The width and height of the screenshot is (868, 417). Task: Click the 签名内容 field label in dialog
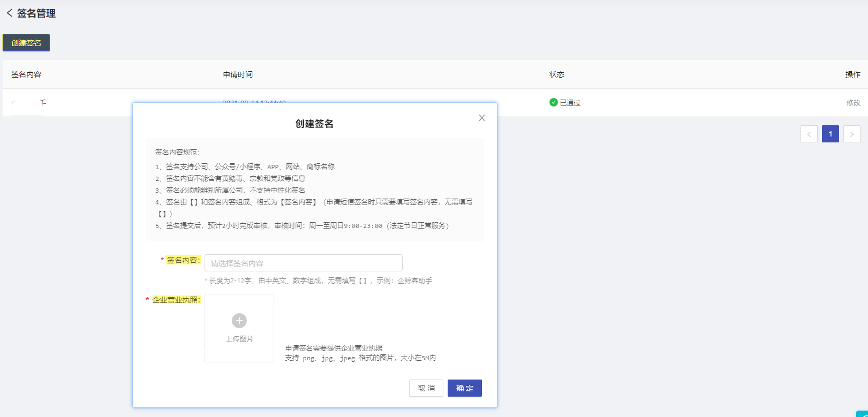[183, 260]
